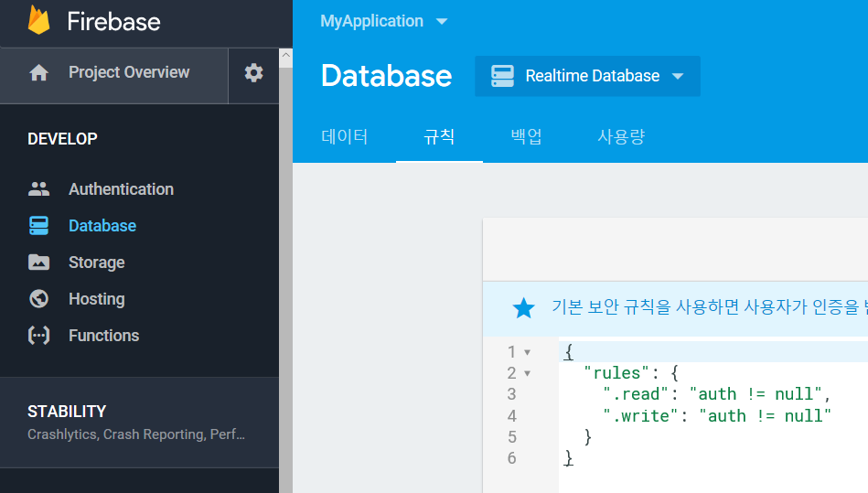
Task: Collapse code fold arrow on line 1
Action: point(527,352)
